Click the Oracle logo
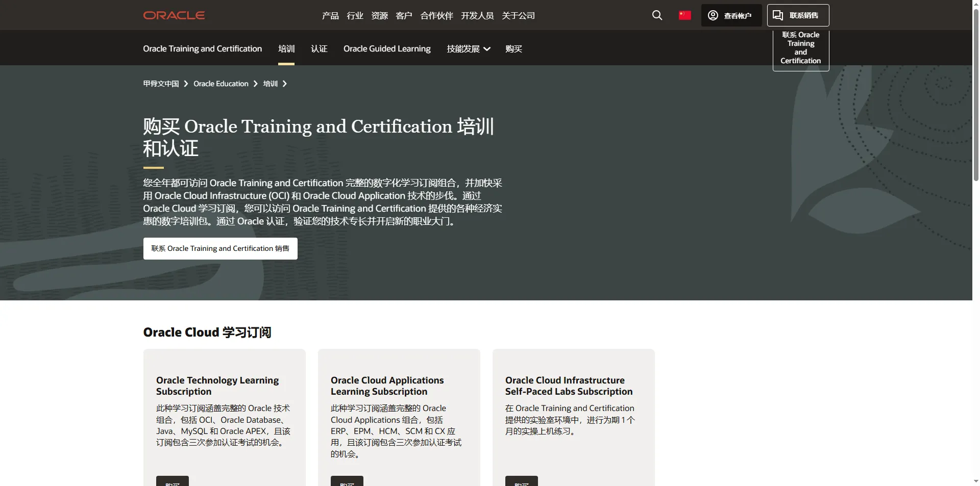980x486 pixels. [174, 15]
